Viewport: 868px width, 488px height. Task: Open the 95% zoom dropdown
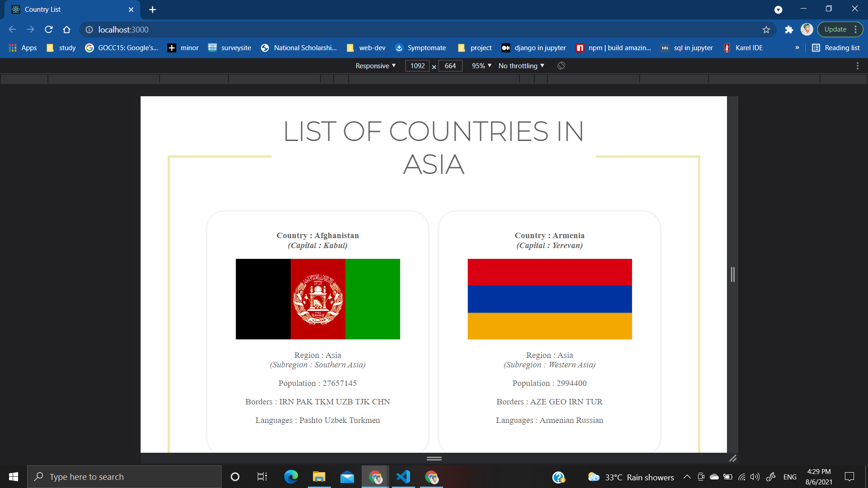[481, 66]
